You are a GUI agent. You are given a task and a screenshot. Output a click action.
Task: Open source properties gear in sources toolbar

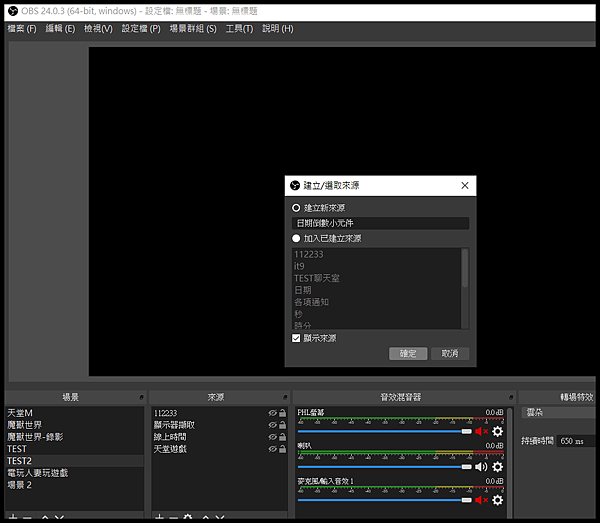(188, 518)
